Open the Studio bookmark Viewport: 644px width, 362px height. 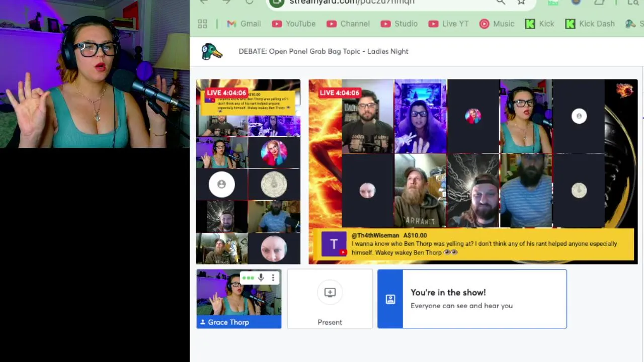(399, 24)
